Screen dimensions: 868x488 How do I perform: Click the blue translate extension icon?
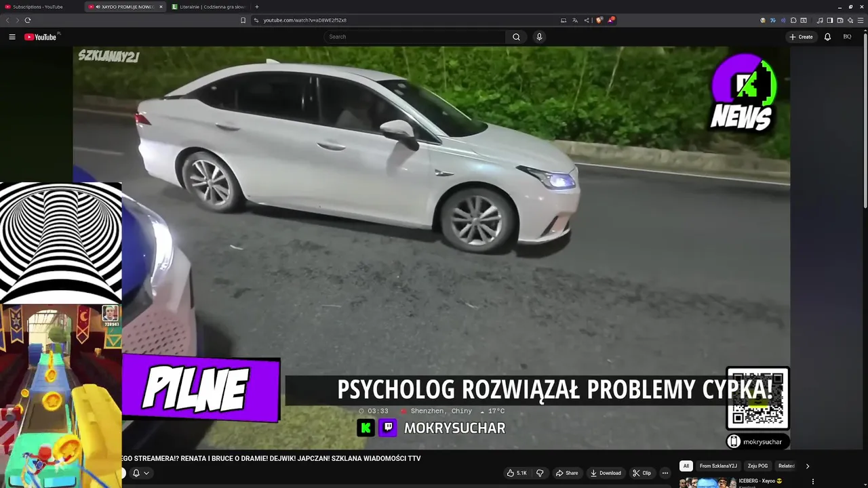pyautogui.click(x=772, y=20)
